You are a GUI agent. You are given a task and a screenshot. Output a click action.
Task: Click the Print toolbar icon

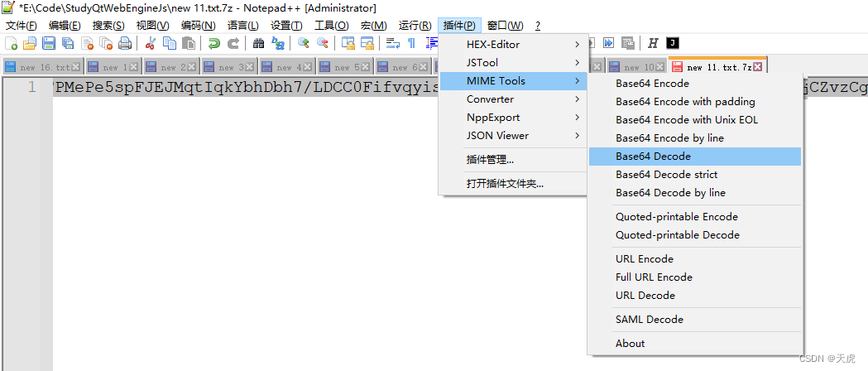point(125,43)
